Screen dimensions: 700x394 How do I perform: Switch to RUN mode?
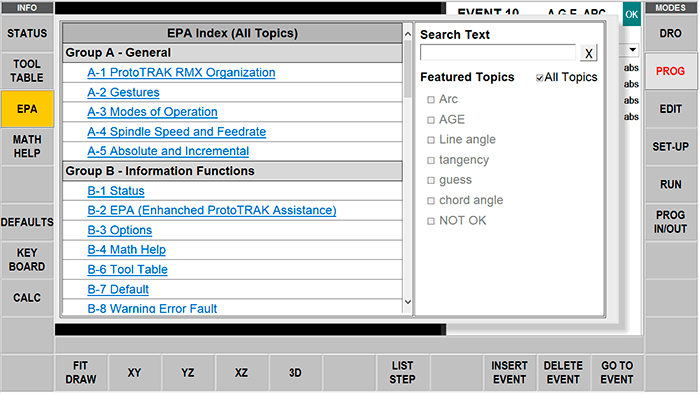click(670, 184)
